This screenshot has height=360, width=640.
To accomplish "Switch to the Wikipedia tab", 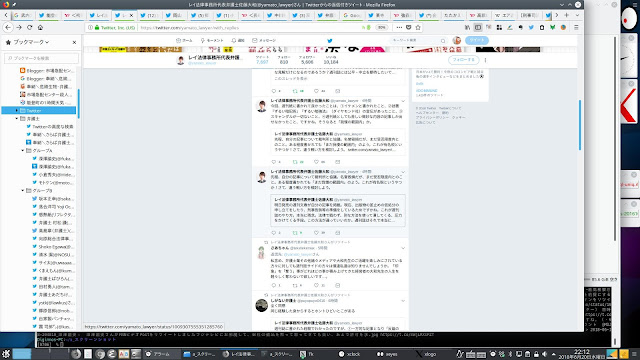I will click(503, 15).
